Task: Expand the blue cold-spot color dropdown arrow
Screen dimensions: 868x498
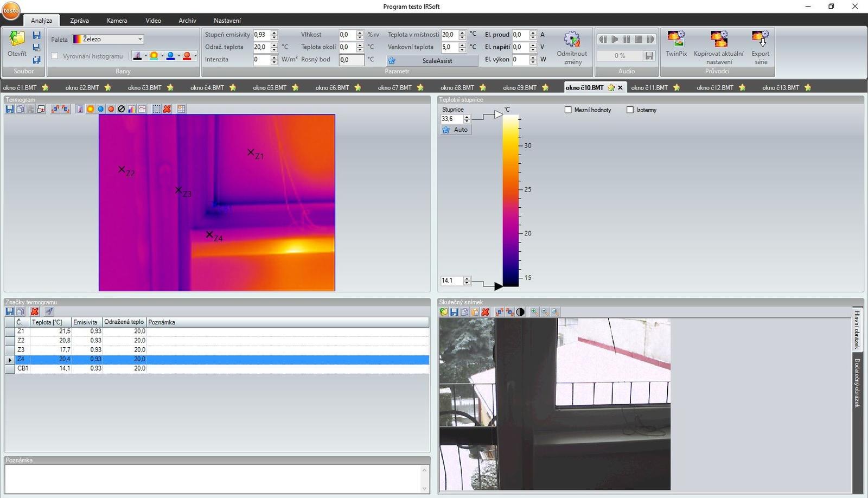Action: click(x=178, y=56)
